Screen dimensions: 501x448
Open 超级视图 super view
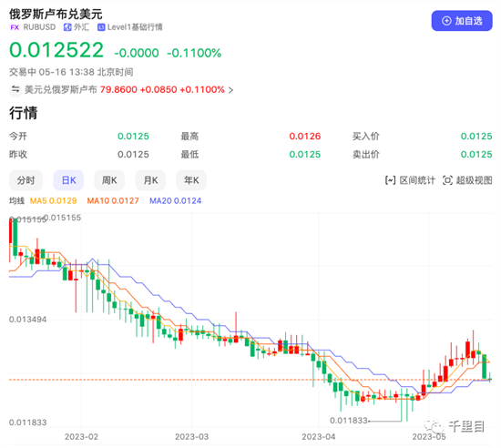[x=467, y=180]
